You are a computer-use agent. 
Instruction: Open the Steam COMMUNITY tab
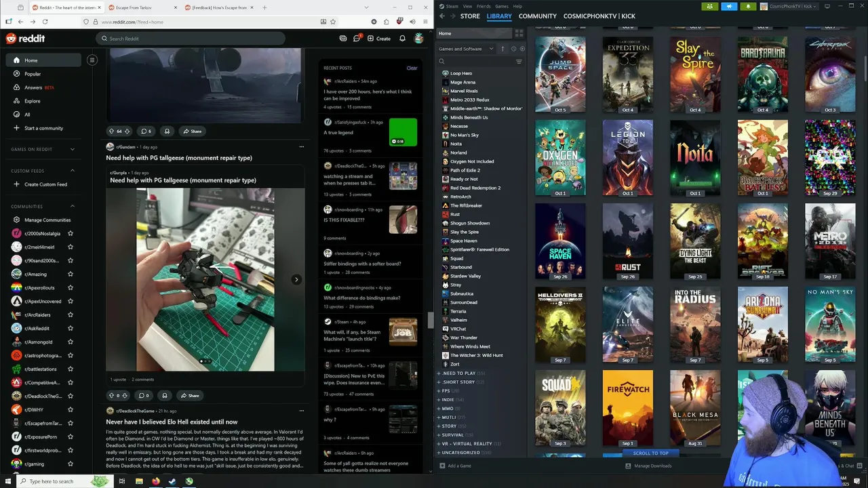(x=537, y=16)
